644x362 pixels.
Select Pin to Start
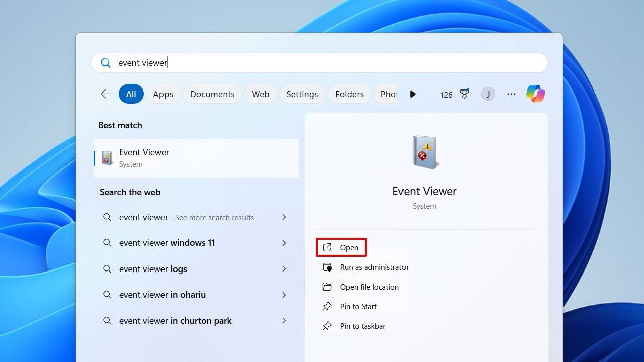tap(357, 306)
